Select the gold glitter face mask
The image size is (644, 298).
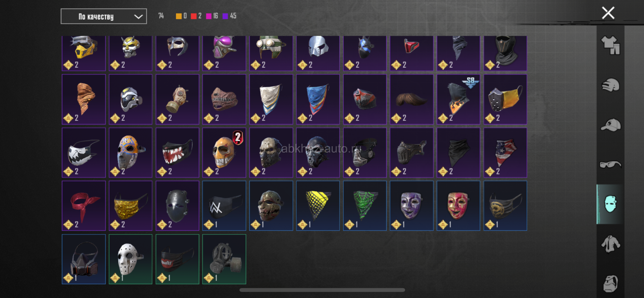[x=131, y=206]
